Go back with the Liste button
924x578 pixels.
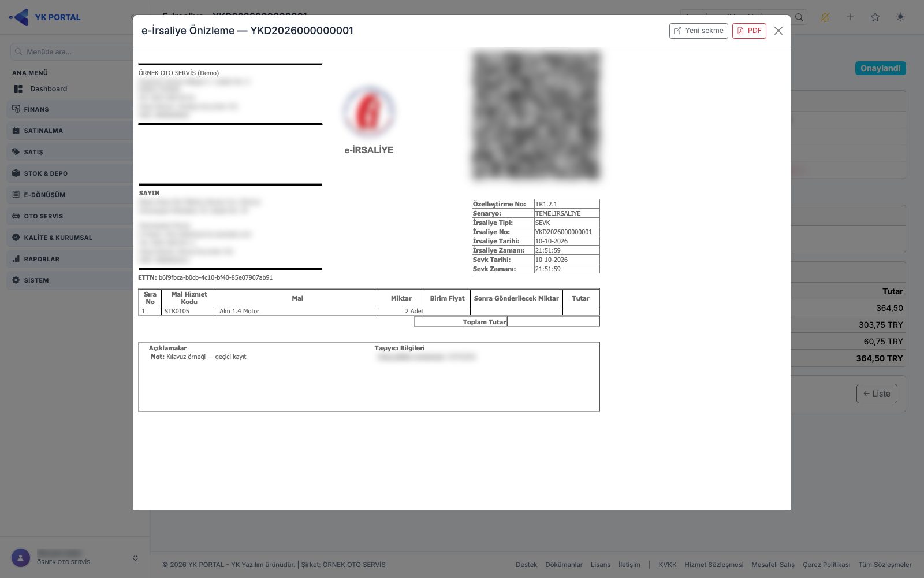(877, 394)
